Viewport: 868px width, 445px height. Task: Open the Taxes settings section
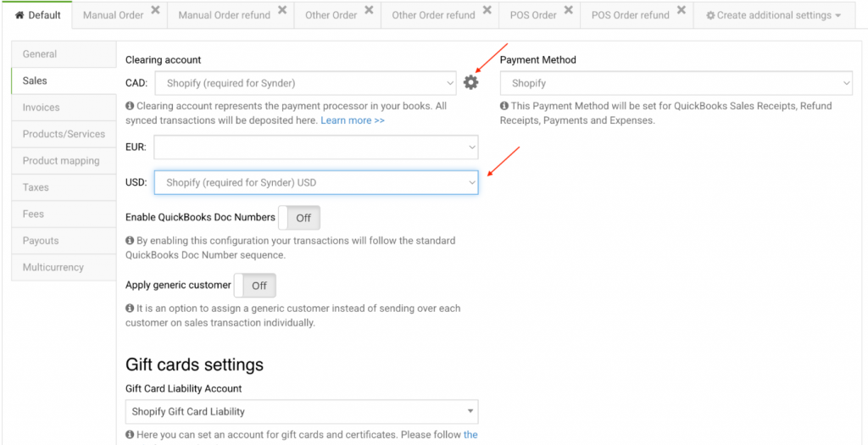click(x=64, y=187)
